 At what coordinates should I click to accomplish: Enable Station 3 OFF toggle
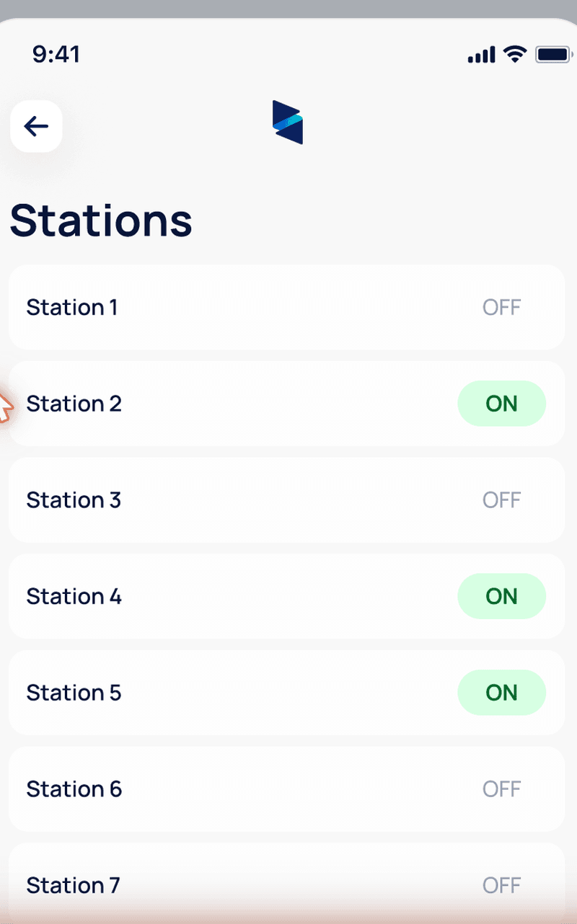501,500
